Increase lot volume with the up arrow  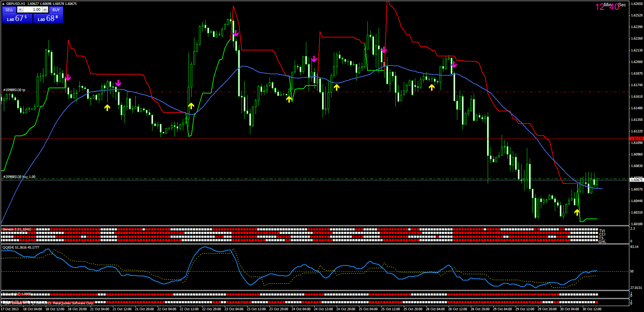(x=45, y=10)
